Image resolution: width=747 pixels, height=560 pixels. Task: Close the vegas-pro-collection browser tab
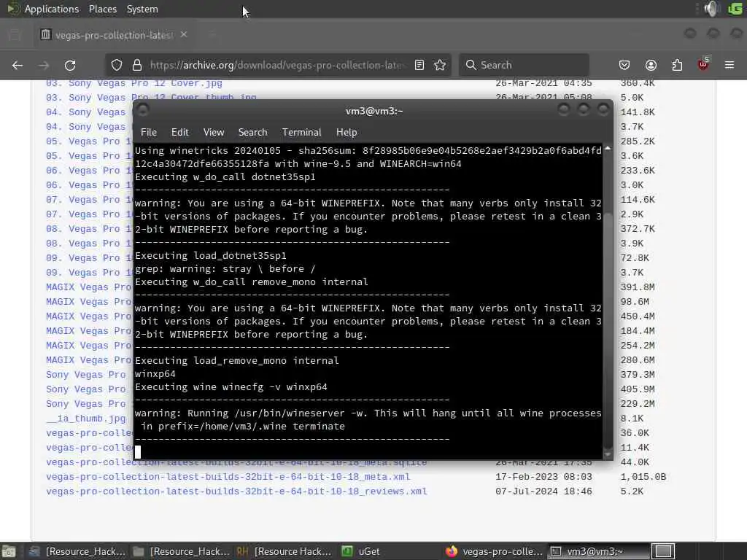pyautogui.click(x=184, y=35)
